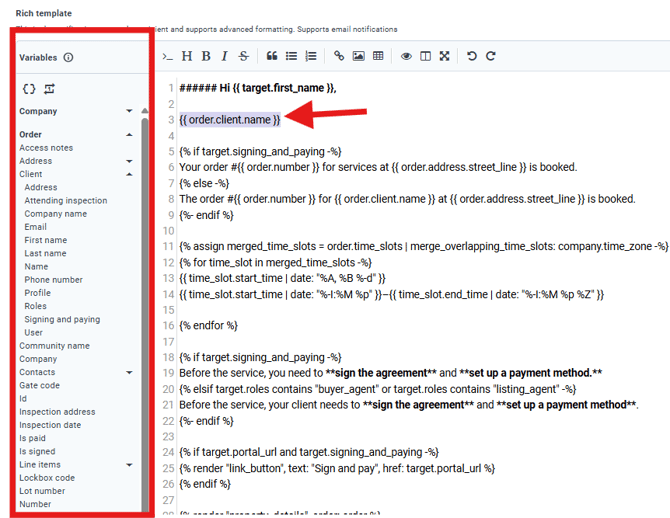Insert a heading with the H icon
The height and width of the screenshot is (518, 670).
pyautogui.click(x=187, y=56)
